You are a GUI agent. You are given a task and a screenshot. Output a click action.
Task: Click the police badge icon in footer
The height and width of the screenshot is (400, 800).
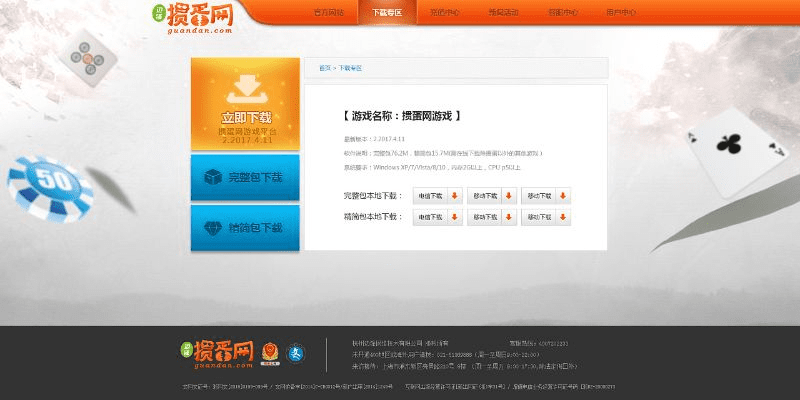tap(270, 354)
